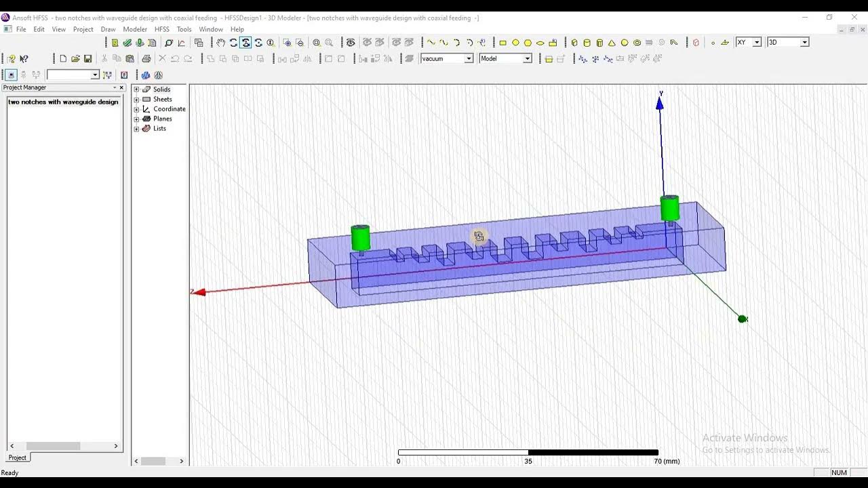Click the Zoom magnifier tool
The height and width of the screenshot is (488, 868).
(271, 43)
